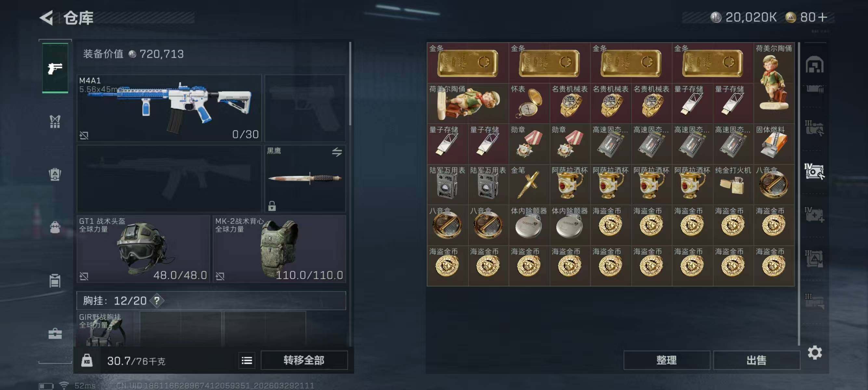Click the settings gear near 出售

pyautogui.click(x=814, y=353)
